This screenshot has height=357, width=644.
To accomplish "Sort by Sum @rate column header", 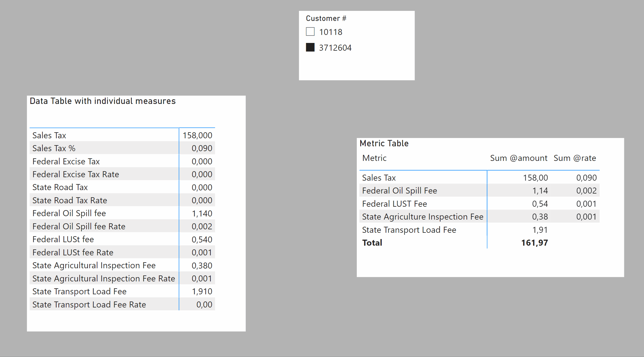I will click(575, 158).
